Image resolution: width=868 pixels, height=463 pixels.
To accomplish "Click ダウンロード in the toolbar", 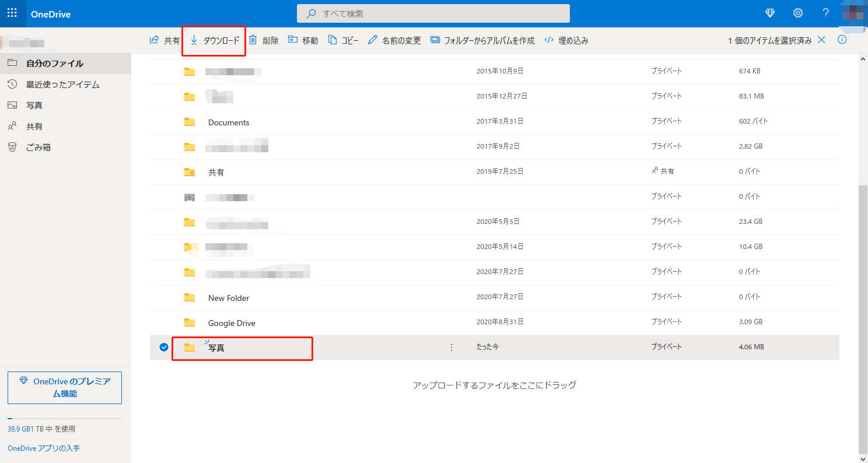I will click(x=214, y=40).
